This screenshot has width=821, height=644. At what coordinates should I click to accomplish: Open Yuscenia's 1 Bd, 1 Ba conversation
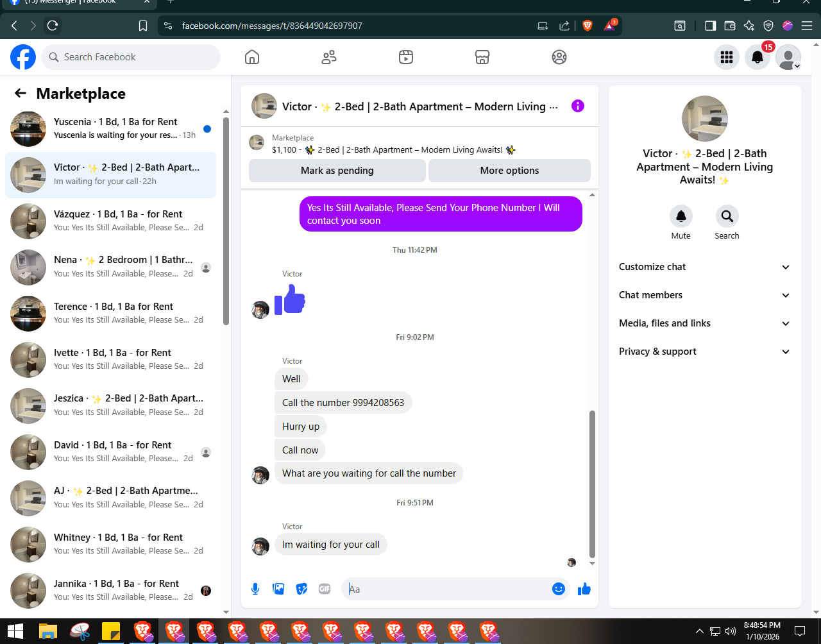pos(110,128)
